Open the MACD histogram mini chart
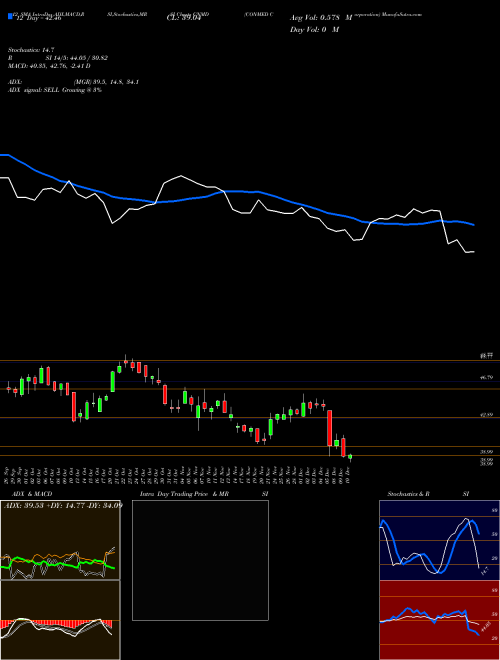This screenshot has width=500, height=660. pos(60,620)
